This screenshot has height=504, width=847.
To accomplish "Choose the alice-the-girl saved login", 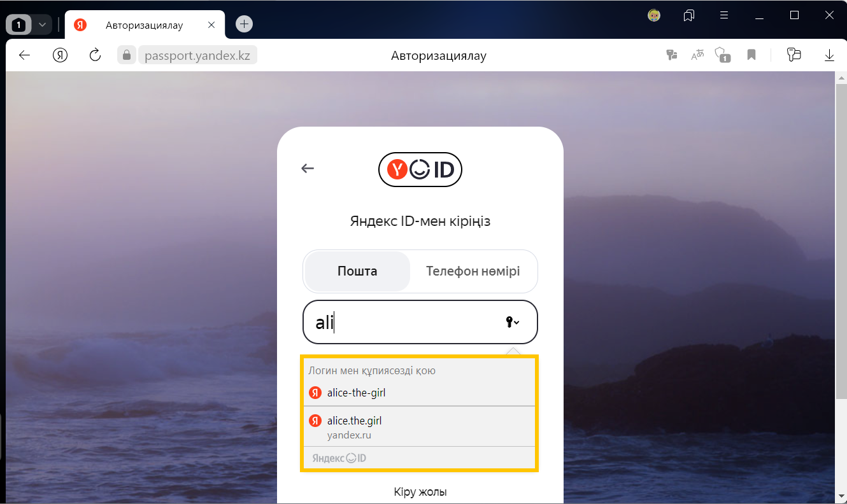I will [356, 393].
